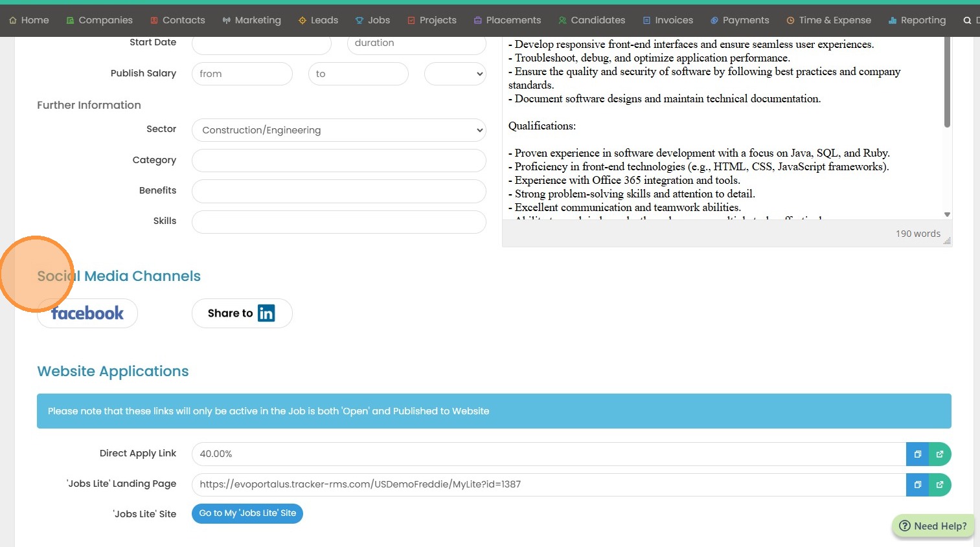
Task: Click the Leads nav icon
Action: coord(302,21)
